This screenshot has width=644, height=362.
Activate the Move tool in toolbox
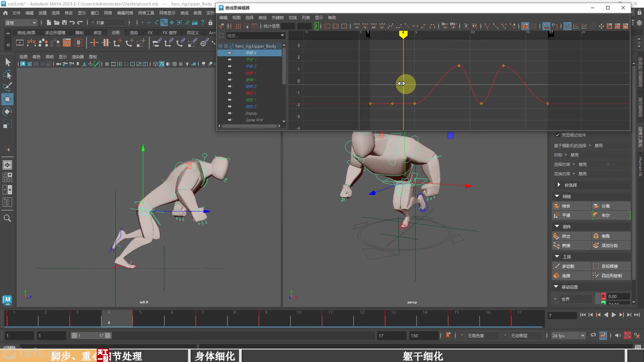coord(8,99)
